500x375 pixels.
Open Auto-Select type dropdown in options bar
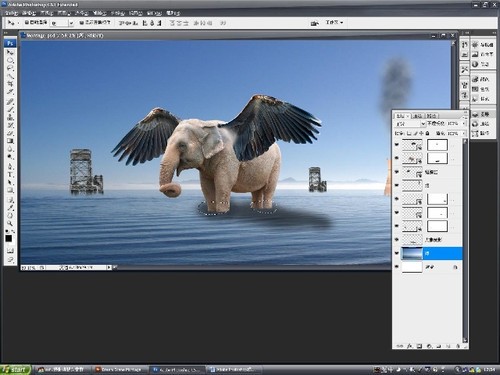(62, 23)
